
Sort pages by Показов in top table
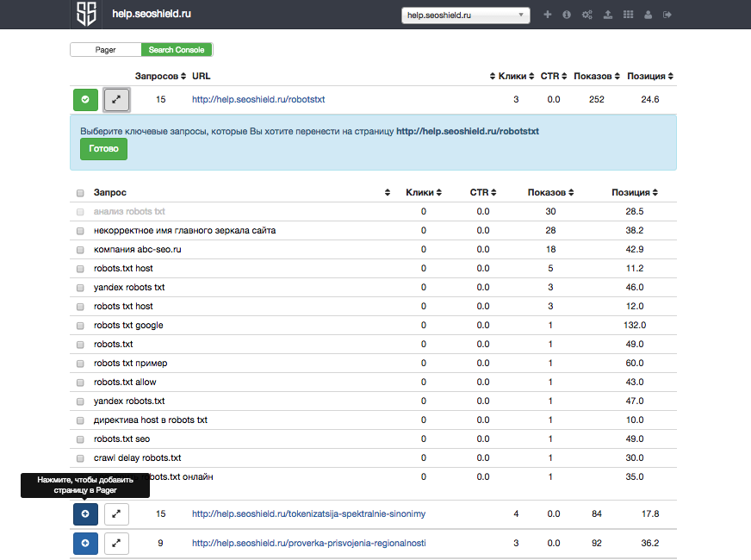click(617, 76)
